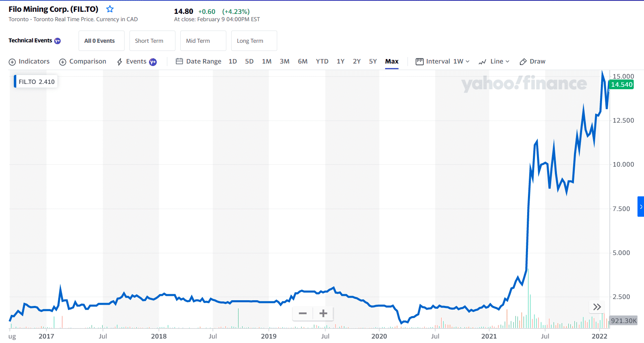644x343 pixels.
Task: Set range to 5Y
Action: 373,62
